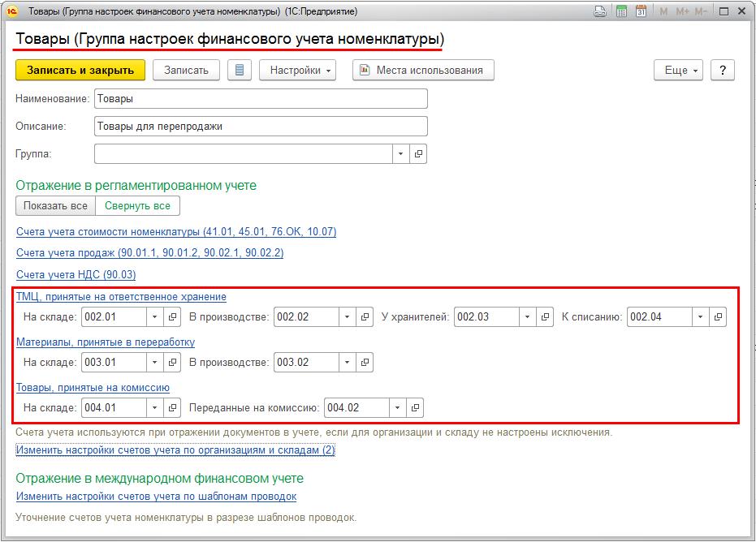Select the Показать все toggle

coord(55,206)
